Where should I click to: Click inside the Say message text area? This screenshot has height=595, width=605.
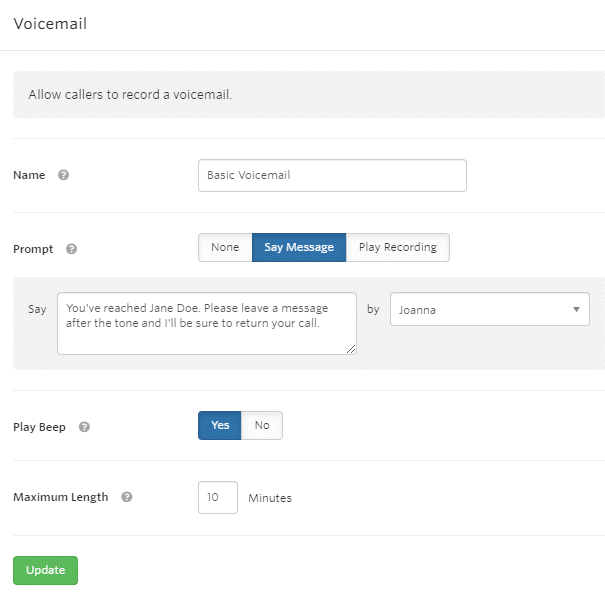click(x=207, y=323)
